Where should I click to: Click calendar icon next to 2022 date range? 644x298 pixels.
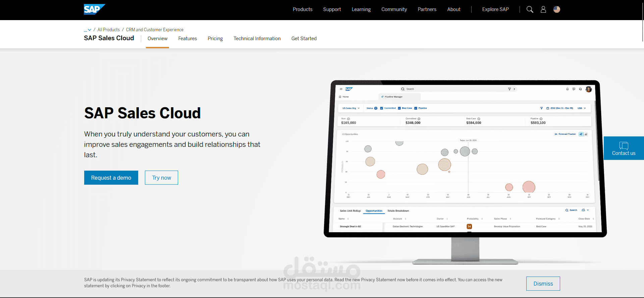(548, 108)
